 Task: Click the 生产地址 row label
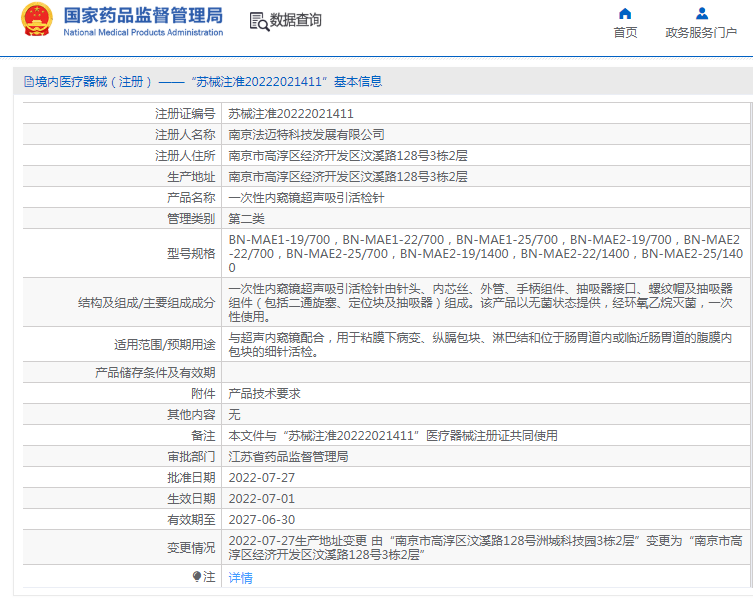[191, 177]
